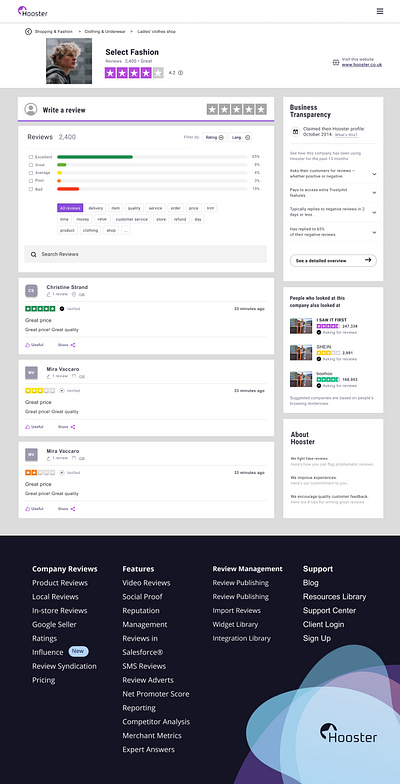Screen dimensions: 400x784
Task: Filter reviews by the customer service tag
Action: 132,220
